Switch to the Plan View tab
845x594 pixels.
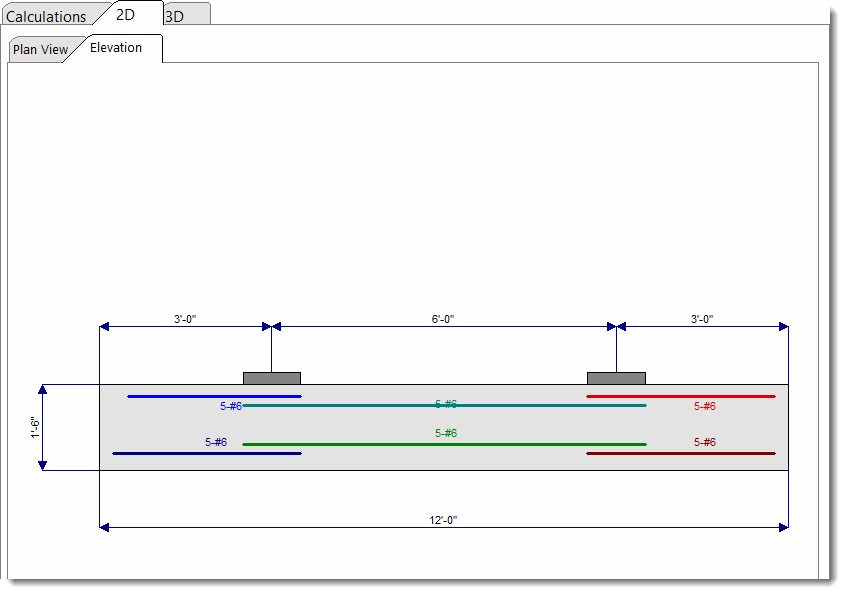[40, 48]
